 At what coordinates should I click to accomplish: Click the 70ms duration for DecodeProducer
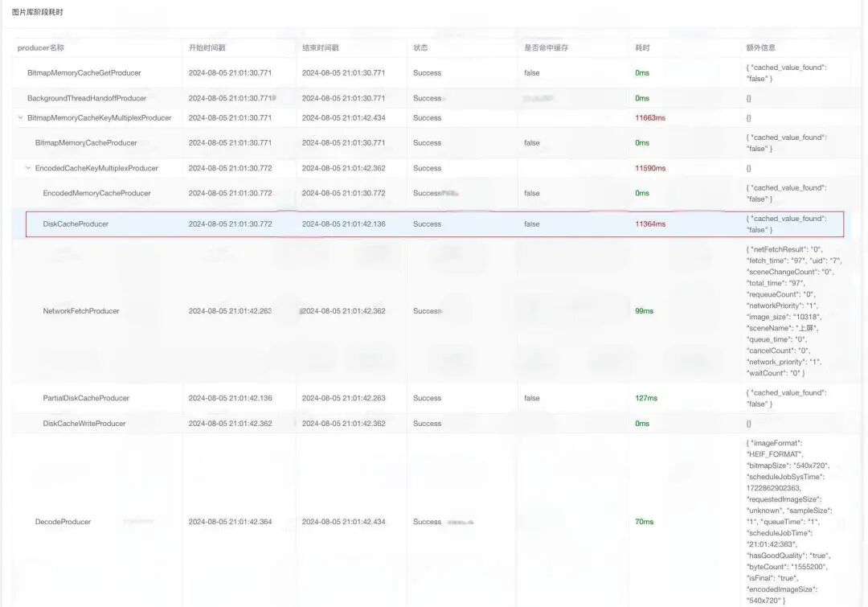pos(645,522)
